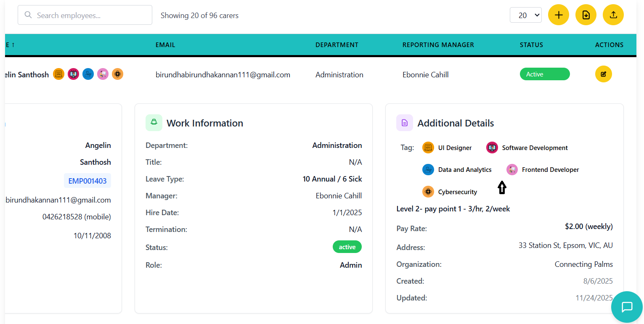Click icon beside Data and Analytics label
Viewport: 644px width, 324px height.
(x=428, y=170)
